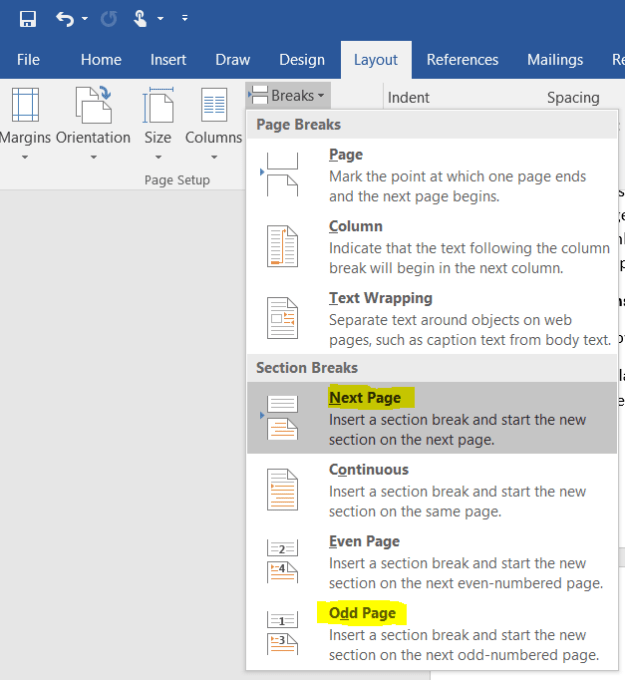The image size is (625, 680).
Task: Open the Margins icon in Page Setup
Action: click(25, 105)
